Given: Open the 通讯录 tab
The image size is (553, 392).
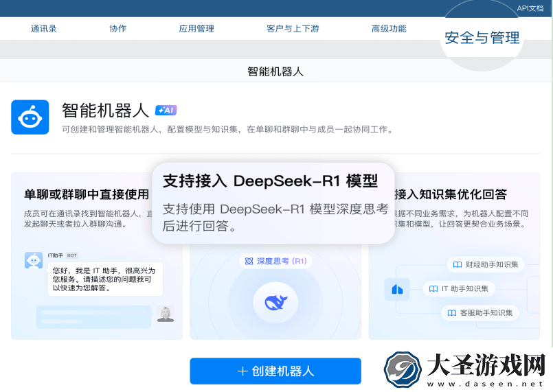Looking at the screenshot, I should [x=44, y=29].
